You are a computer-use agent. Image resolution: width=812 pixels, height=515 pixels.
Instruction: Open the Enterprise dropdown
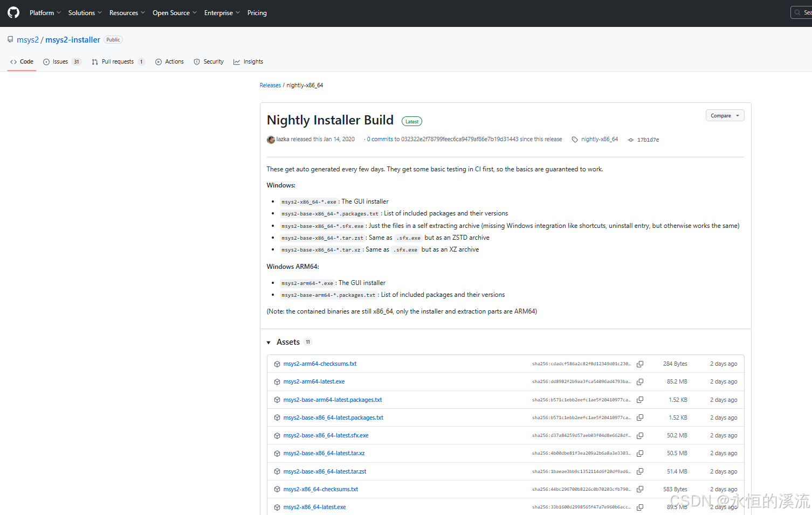[x=222, y=13]
